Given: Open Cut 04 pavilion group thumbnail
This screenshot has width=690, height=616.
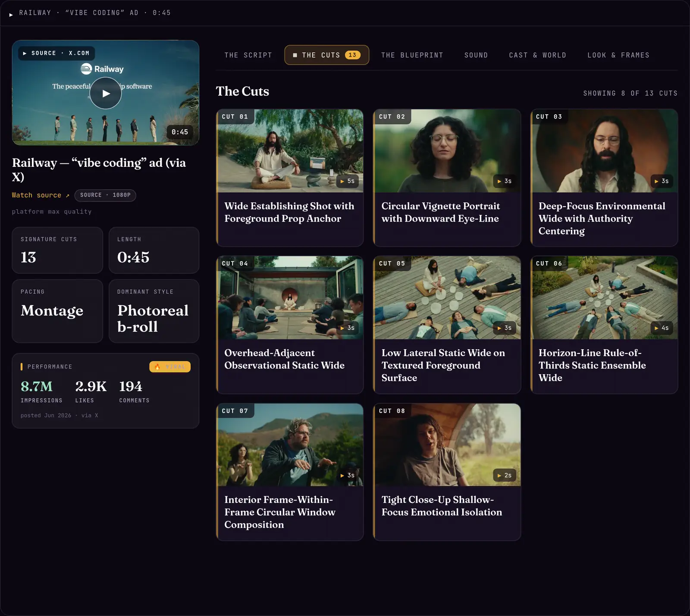Looking at the screenshot, I should click(x=290, y=298).
